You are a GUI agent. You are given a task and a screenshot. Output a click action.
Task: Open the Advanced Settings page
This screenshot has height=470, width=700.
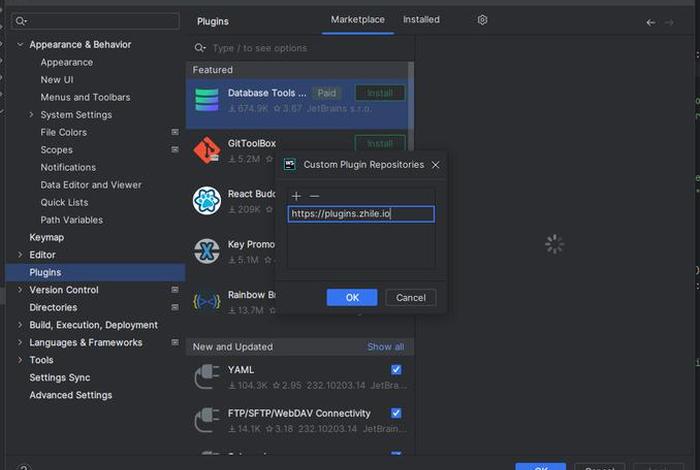71,395
